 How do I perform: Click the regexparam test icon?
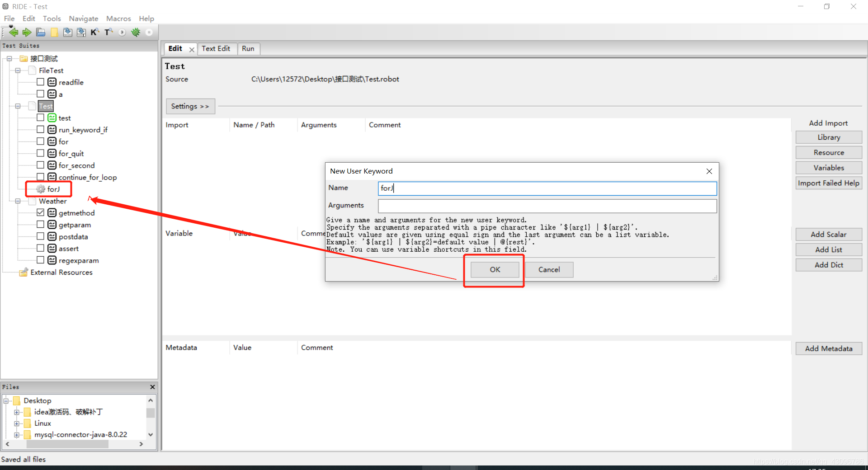tap(52, 260)
